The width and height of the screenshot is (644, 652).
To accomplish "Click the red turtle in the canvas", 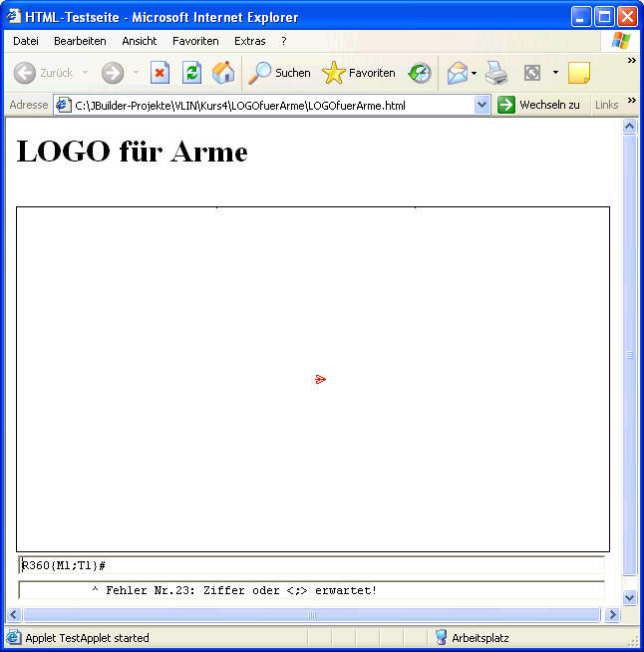I will [320, 379].
